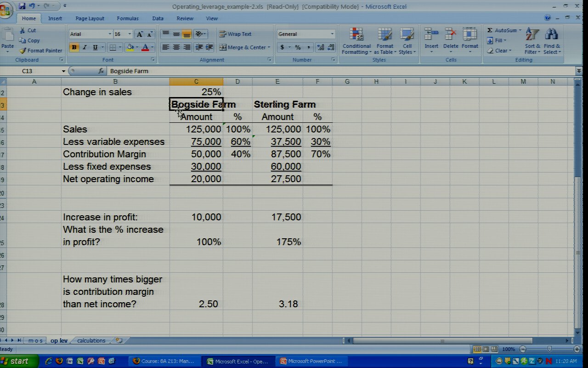The image size is (588, 368).
Task: Click the AutoSum sigma icon
Action: click(490, 30)
